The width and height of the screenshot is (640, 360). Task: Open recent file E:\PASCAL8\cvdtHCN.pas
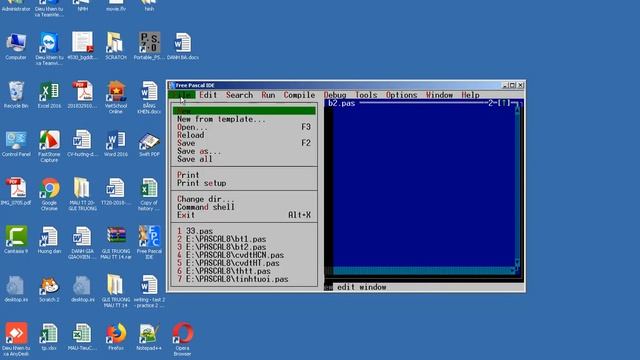tap(244, 255)
